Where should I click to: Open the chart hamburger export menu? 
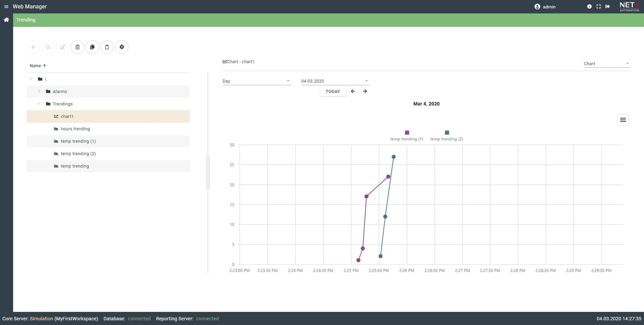[623, 120]
